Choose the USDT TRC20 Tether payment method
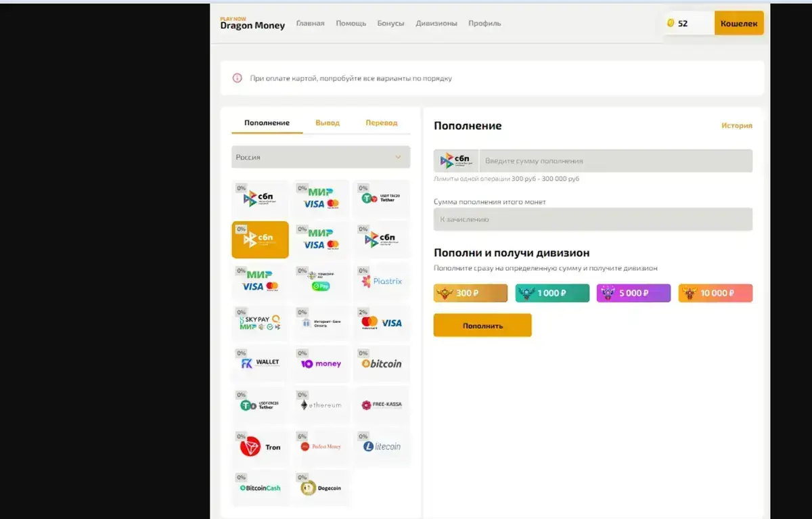Viewport: 812px width, 519px height. (x=382, y=198)
